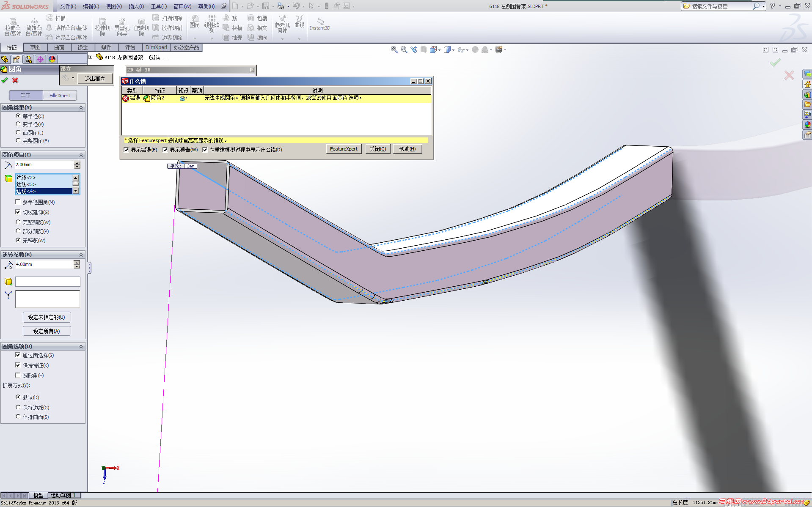Toggle Instant3D
This screenshot has width=812, height=507.
click(x=320, y=24)
